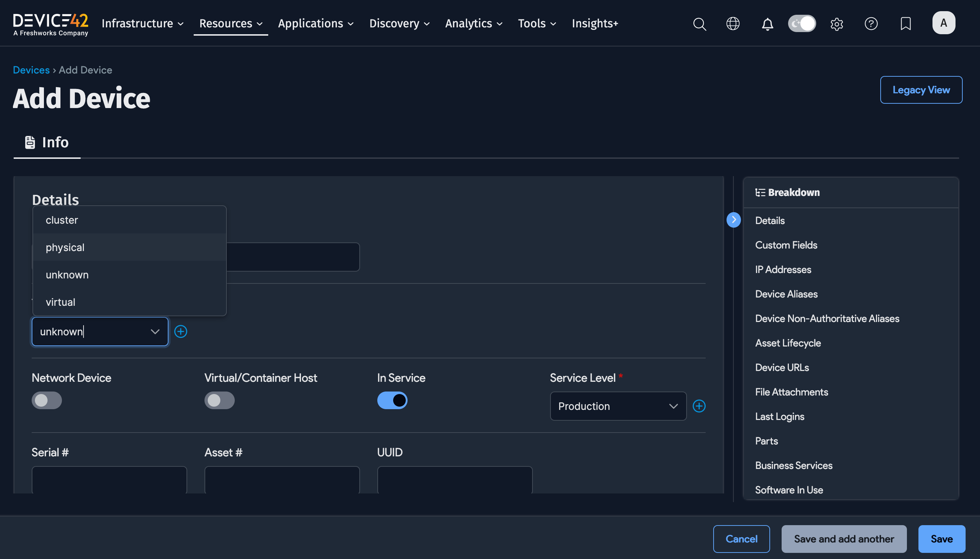Open the settings gear icon
The width and height of the screenshot is (980, 559).
pyautogui.click(x=836, y=24)
